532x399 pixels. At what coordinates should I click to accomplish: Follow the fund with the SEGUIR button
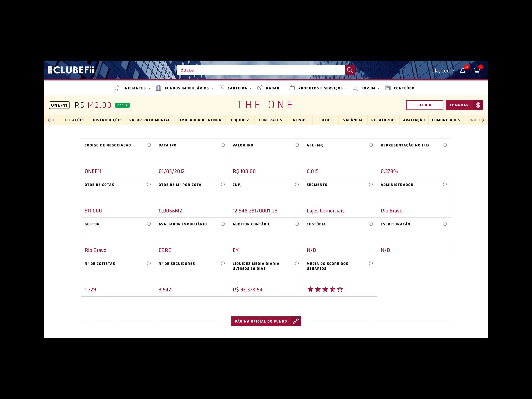424,105
